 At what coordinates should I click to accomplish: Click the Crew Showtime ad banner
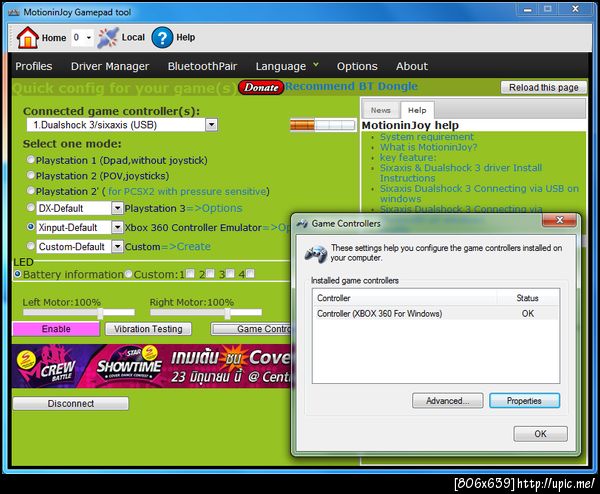(152, 366)
